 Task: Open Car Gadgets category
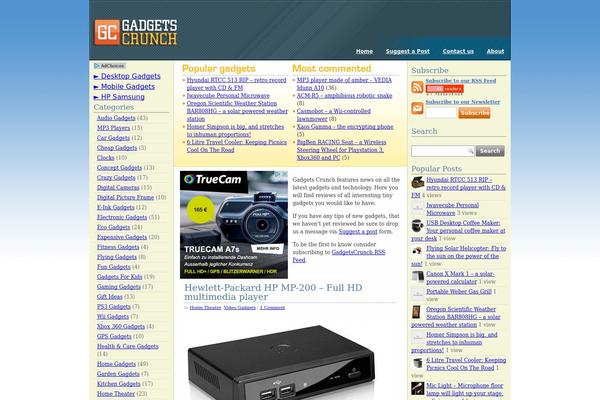[x=113, y=138]
